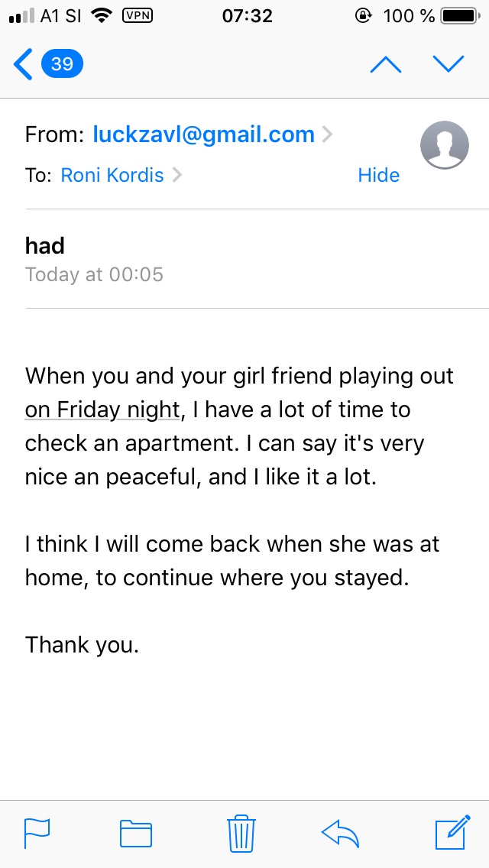Screen dimensions: 489x868
Task: Go to next message with down arrow
Action: click(x=449, y=64)
